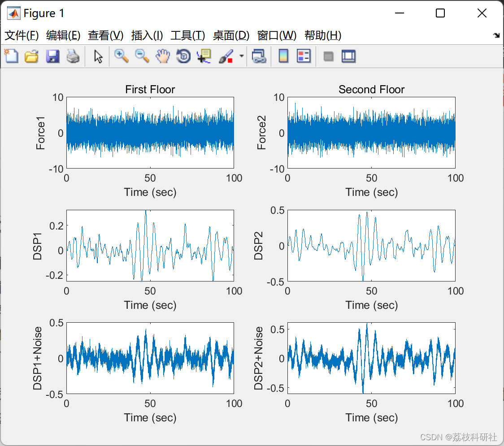Enable the Rotate 3D tool
The height and width of the screenshot is (446, 504).
183,56
